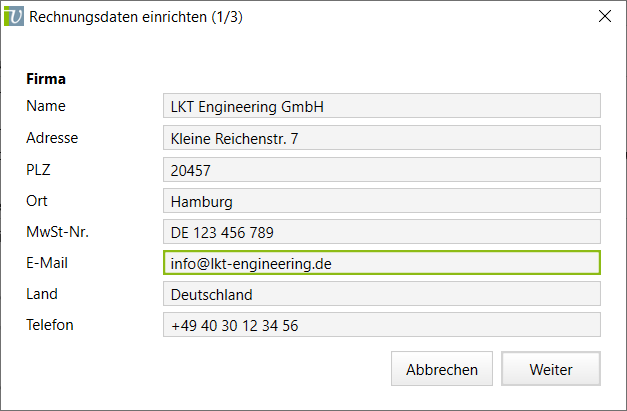Click into the Ort field with Hamburg

(x=381, y=201)
